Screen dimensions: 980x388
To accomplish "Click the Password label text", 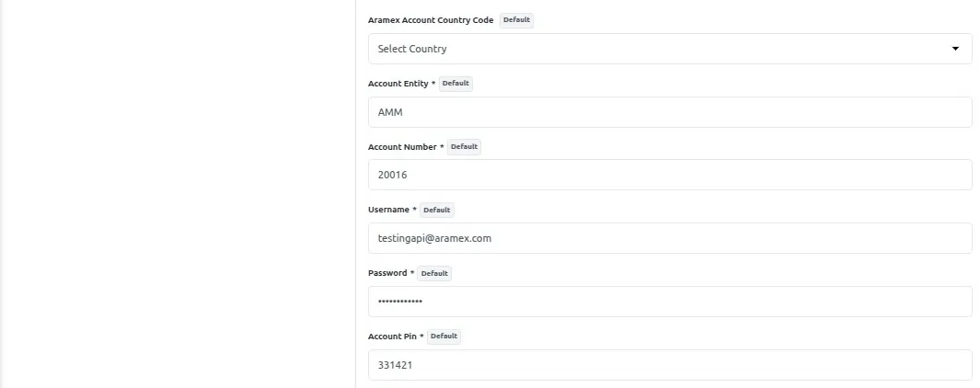I will (x=387, y=273).
